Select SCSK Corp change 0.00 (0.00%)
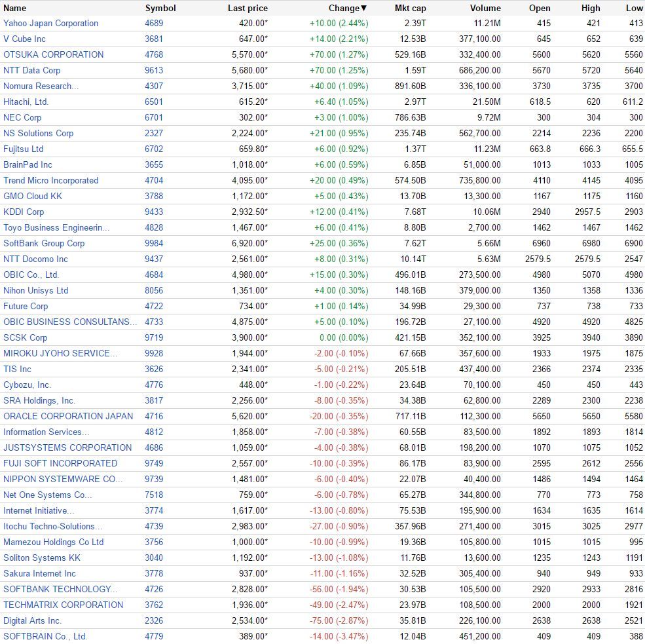645x644 pixels. [x=344, y=338]
